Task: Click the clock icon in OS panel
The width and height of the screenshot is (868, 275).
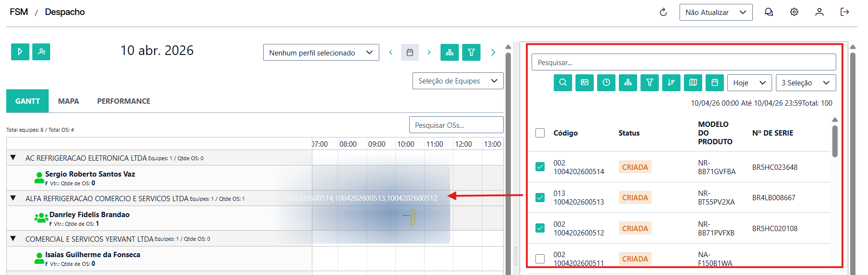Action: click(606, 82)
